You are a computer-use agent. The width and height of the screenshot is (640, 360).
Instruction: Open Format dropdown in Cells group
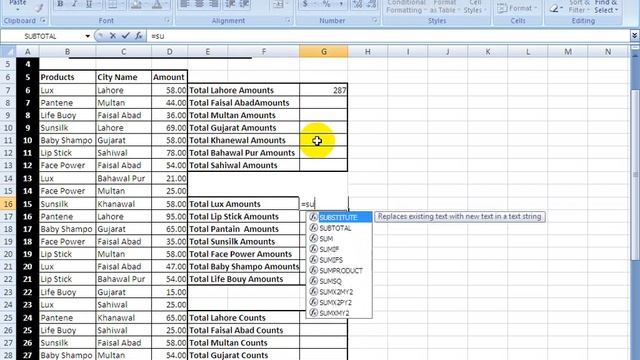tap(518, 8)
